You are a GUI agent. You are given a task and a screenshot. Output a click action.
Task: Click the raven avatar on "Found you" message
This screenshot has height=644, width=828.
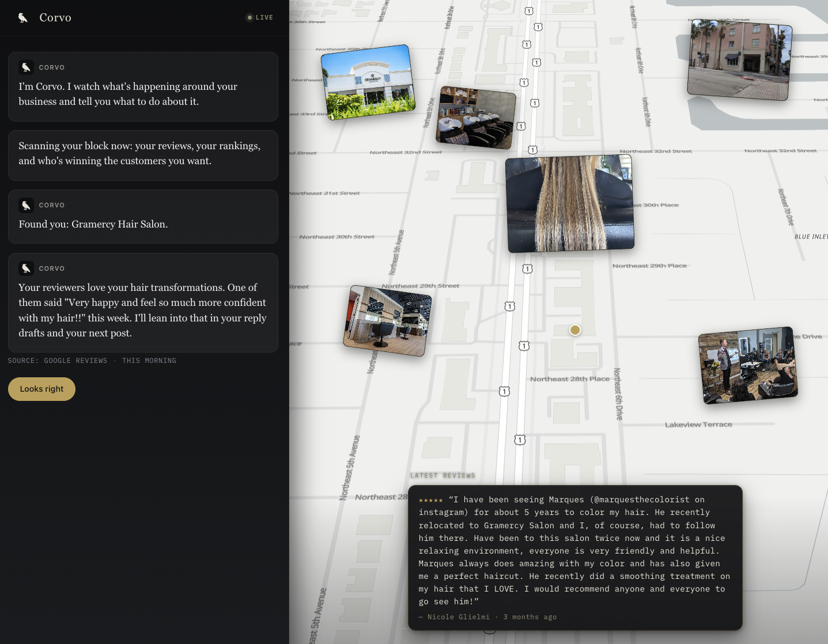26,205
